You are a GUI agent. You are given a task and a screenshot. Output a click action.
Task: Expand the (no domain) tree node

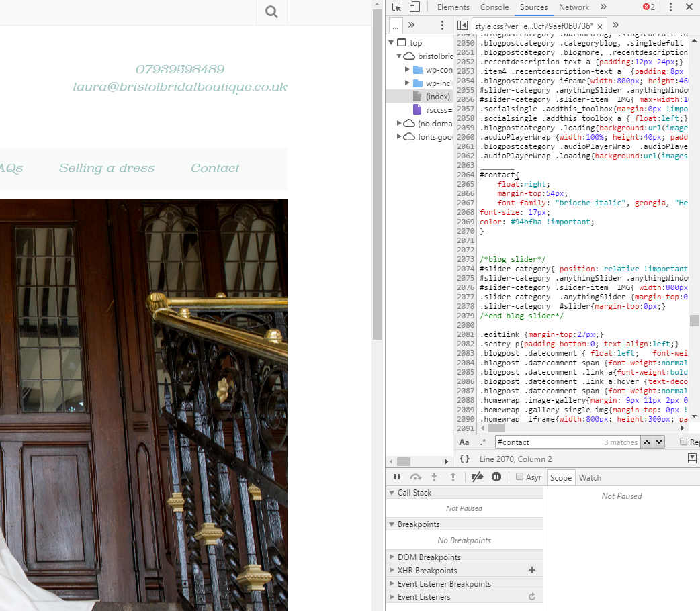tap(399, 123)
